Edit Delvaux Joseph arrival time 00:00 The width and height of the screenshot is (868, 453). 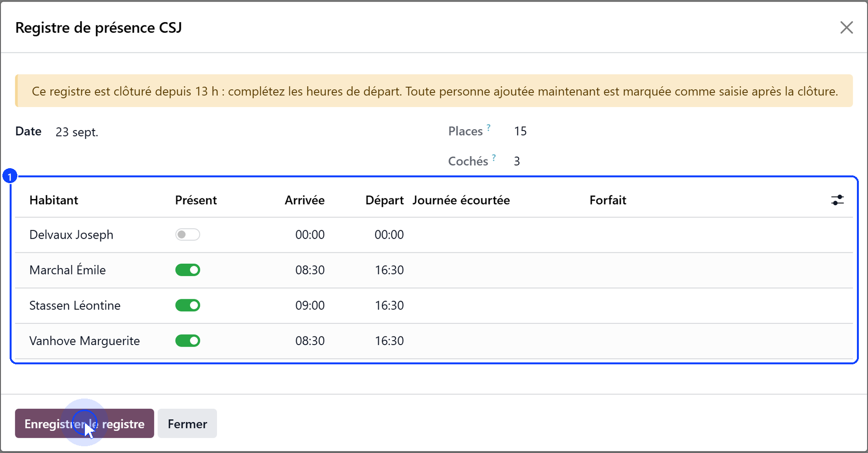pyautogui.click(x=310, y=235)
